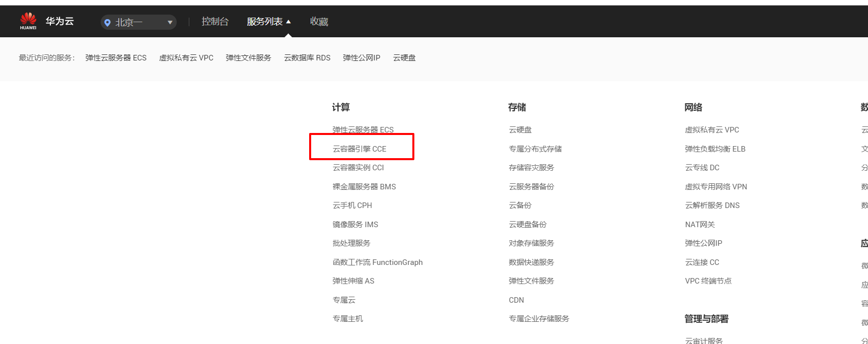This screenshot has width=868, height=344.
Task: Open 存储容灾服务
Action: [x=532, y=168]
